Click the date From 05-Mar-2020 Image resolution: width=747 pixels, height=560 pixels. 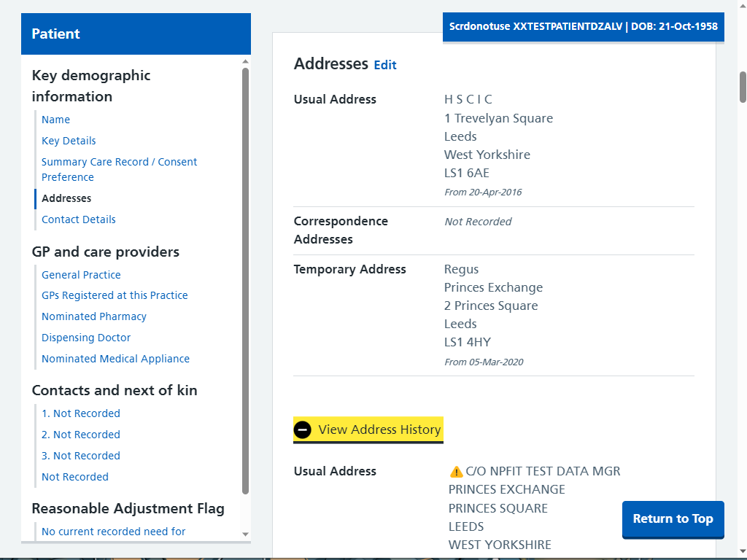pos(484,362)
